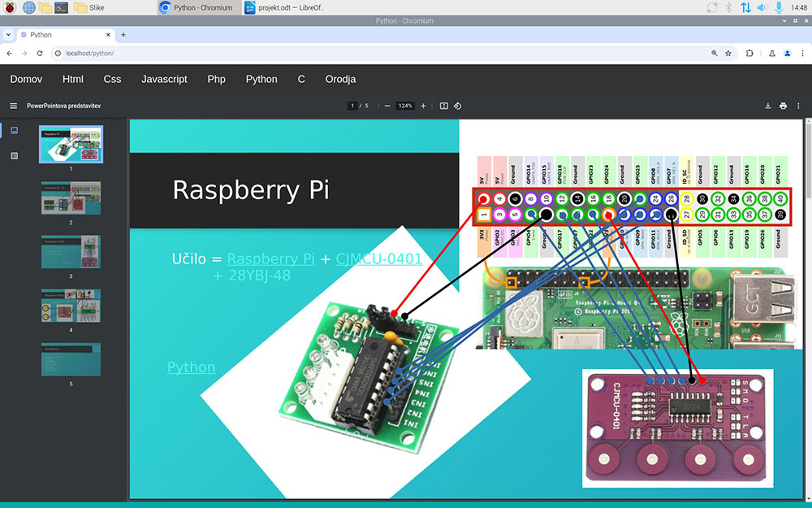Rotate the PDF counterclockwise
This screenshot has width=812, height=508.
[458, 106]
